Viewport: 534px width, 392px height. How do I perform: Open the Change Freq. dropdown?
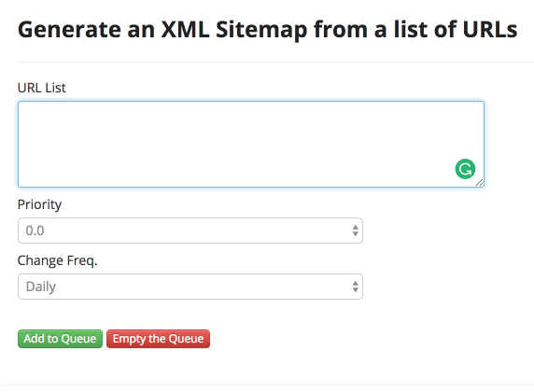point(190,287)
